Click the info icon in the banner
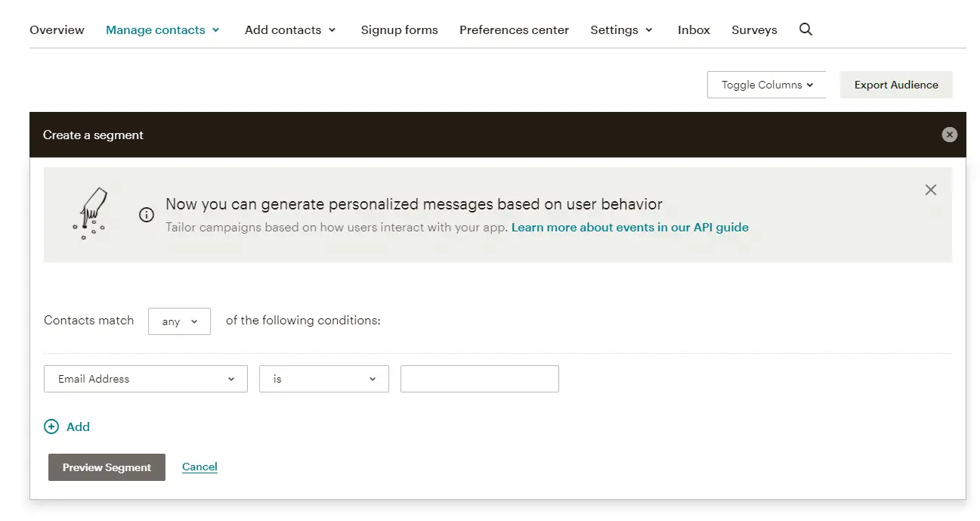This screenshot has width=980, height=521. pos(147,215)
